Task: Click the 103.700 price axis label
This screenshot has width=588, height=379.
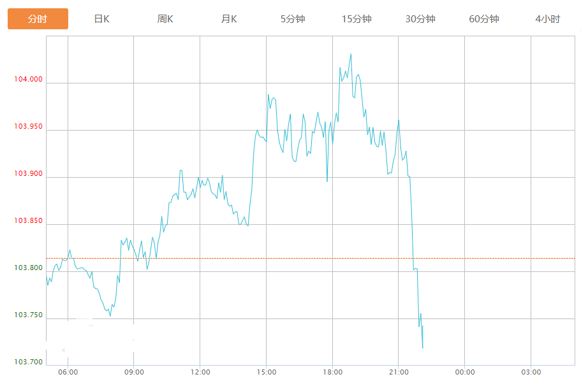Action: click(28, 362)
